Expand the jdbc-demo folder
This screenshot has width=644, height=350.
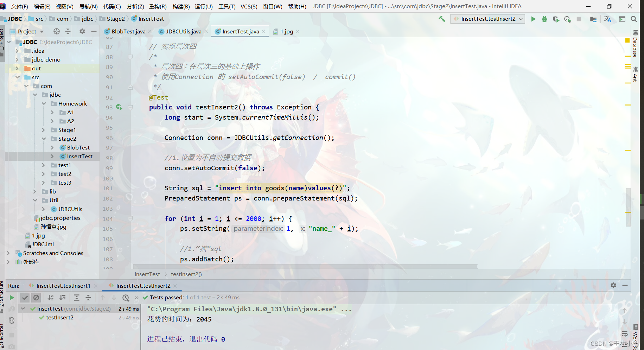(x=17, y=59)
